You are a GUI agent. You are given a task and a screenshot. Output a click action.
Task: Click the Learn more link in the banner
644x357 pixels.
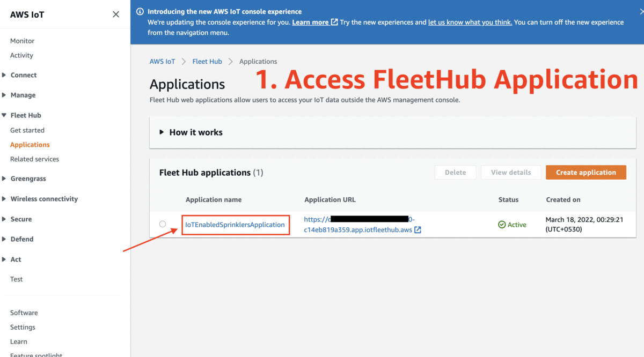coord(310,23)
